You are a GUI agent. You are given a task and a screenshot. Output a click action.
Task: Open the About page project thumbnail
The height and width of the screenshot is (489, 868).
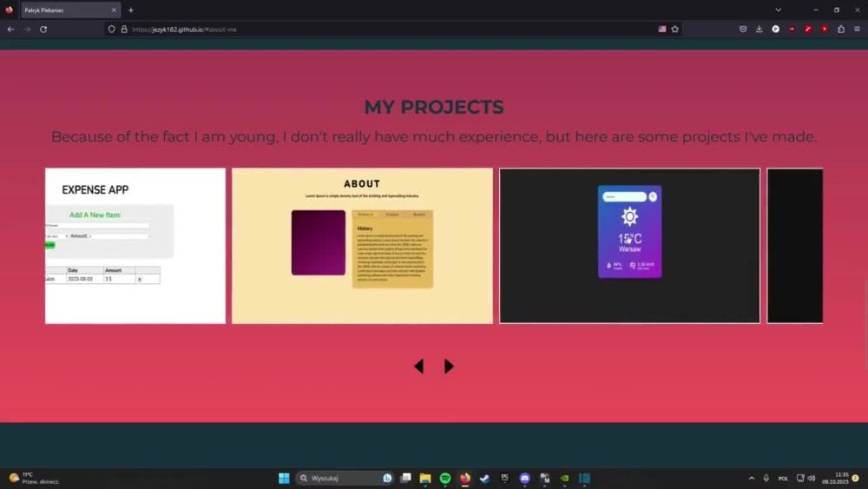click(362, 246)
